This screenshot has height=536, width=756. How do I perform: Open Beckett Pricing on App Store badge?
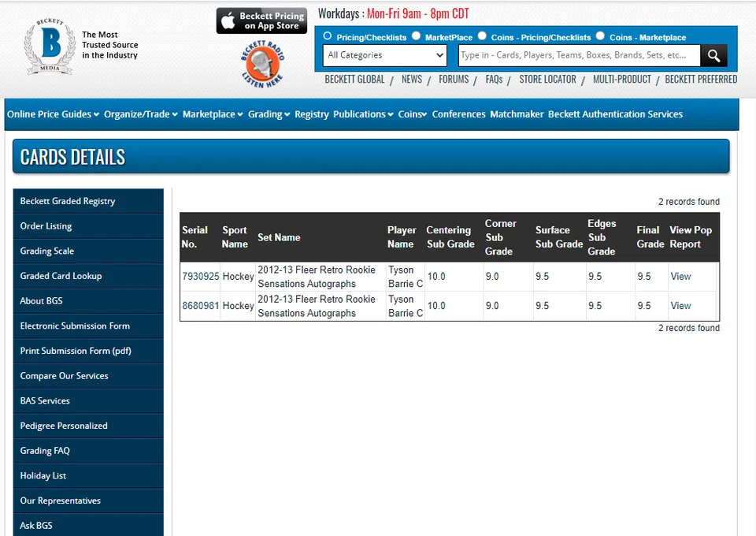point(261,20)
